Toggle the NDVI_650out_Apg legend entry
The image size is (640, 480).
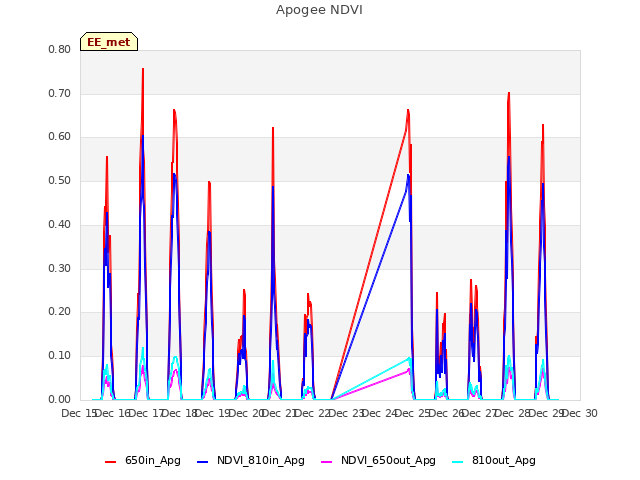point(378,460)
